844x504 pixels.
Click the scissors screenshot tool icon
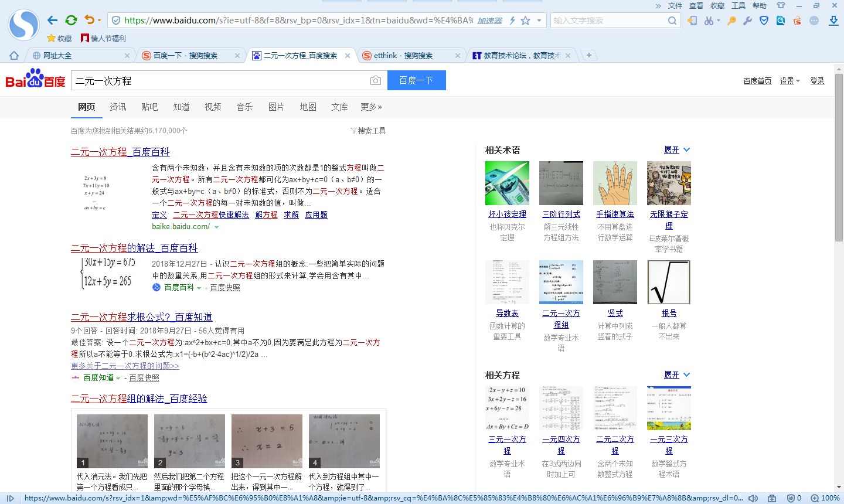pos(709,21)
